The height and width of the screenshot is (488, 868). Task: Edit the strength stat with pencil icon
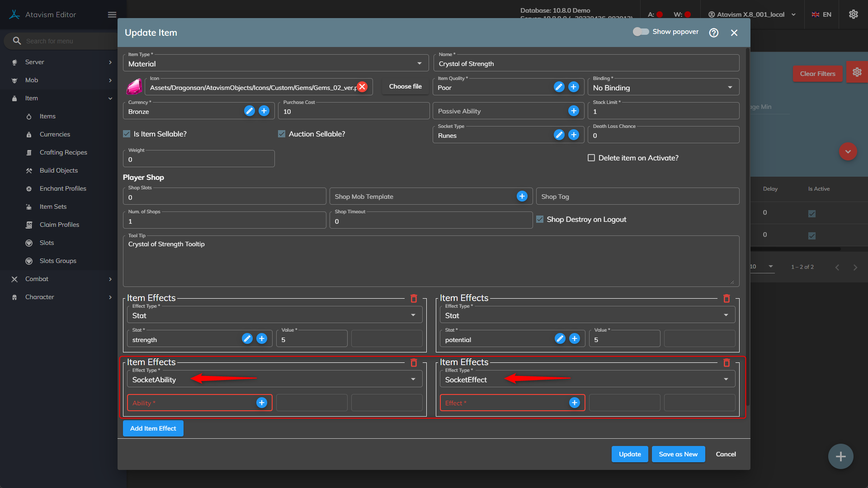(x=247, y=339)
